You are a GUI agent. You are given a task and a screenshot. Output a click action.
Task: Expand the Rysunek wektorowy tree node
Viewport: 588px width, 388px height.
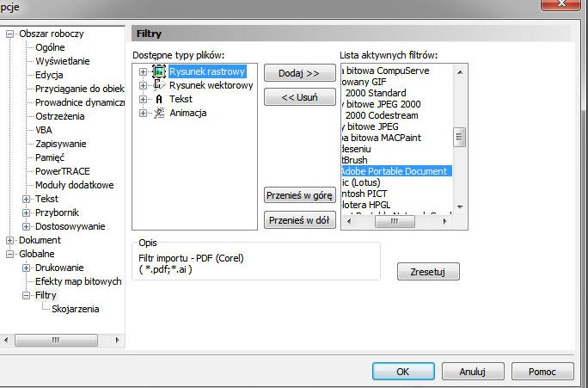(143, 86)
